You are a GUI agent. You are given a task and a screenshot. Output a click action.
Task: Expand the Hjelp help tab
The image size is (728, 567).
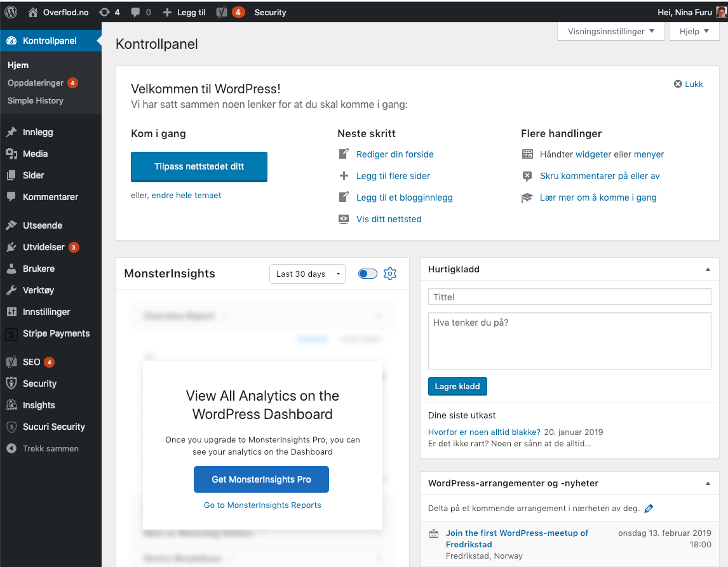coord(694,32)
